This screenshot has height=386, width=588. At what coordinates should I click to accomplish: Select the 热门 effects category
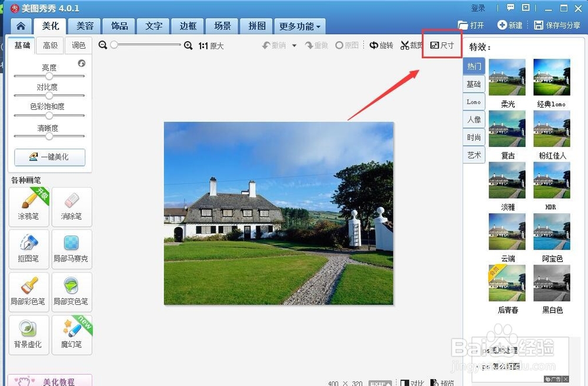click(x=474, y=66)
